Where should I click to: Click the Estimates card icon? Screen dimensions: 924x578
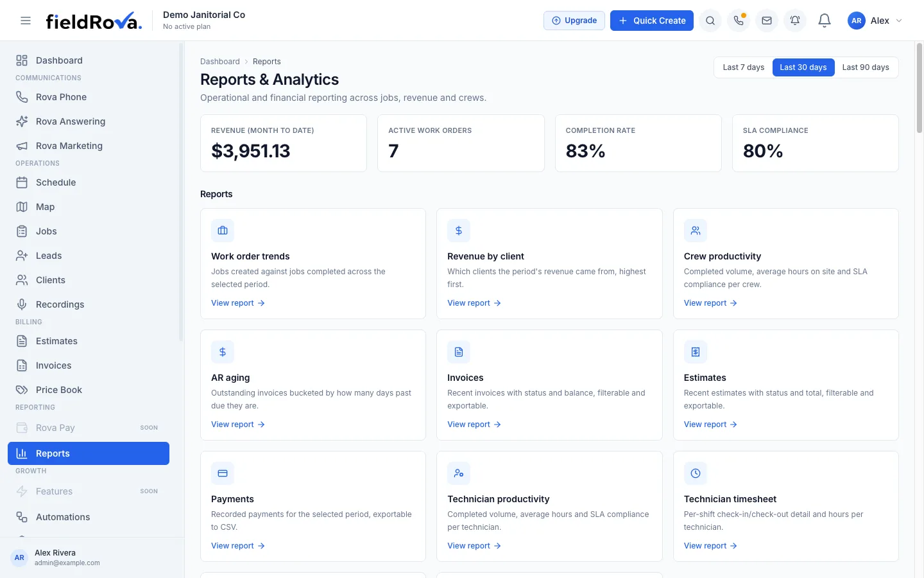point(696,352)
